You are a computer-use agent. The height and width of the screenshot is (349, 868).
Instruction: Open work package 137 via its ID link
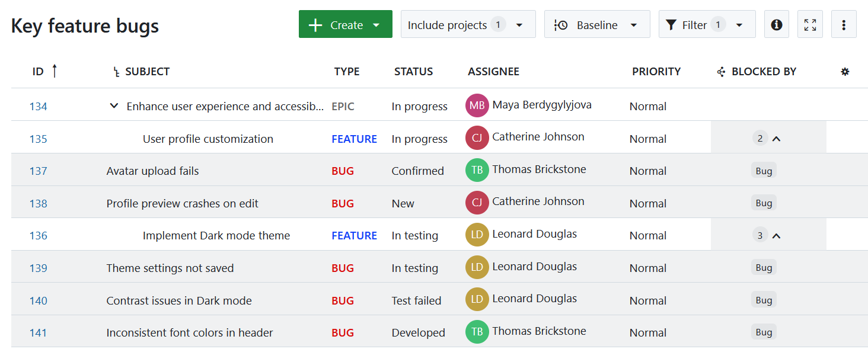pyautogui.click(x=38, y=170)
